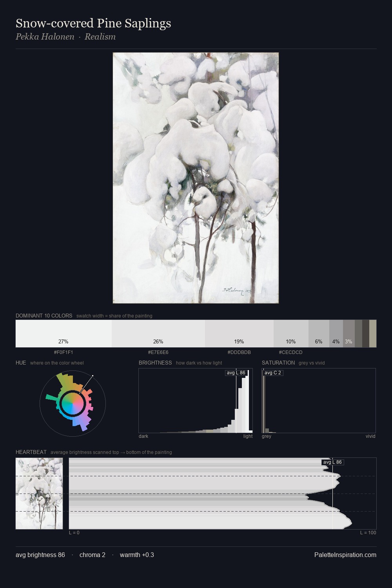Click the HEARTBEAT section heading

click(x=31, y=452)
